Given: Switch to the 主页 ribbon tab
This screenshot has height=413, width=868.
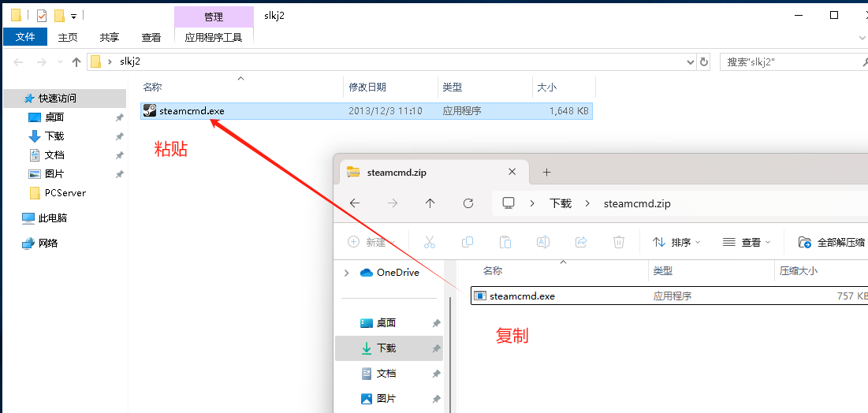Looking at the screenshot, I should click(x=68, y=37).
